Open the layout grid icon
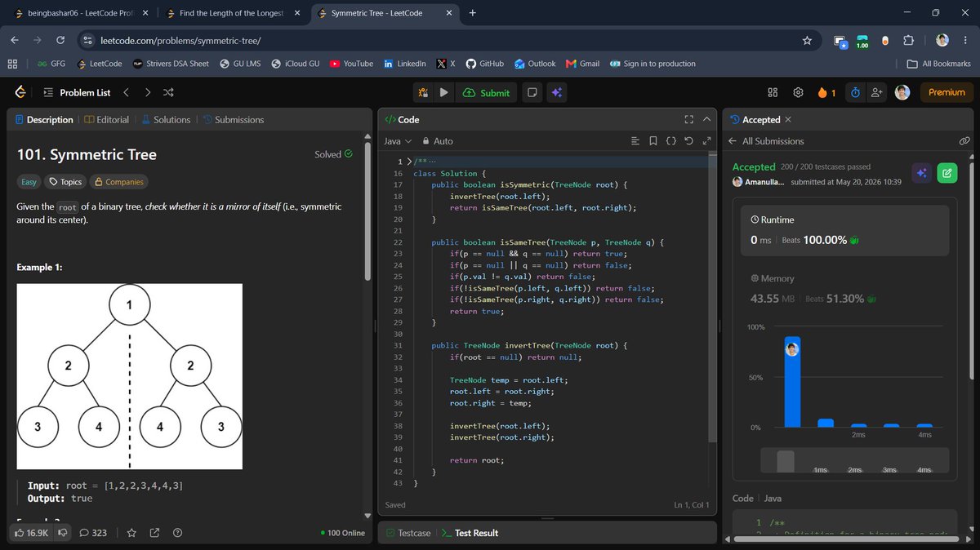The height and width of the screenshot is (550, 980). 773,93
